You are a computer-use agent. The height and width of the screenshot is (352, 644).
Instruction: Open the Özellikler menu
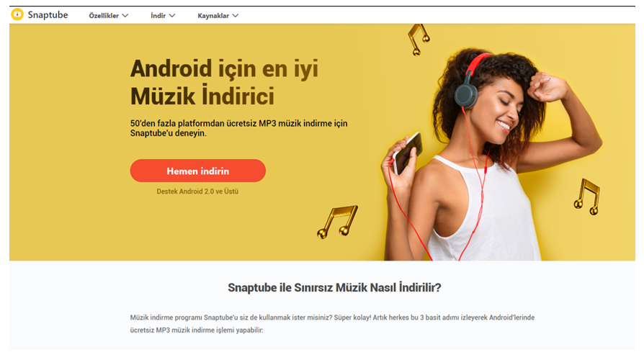[x=109, y=16]
